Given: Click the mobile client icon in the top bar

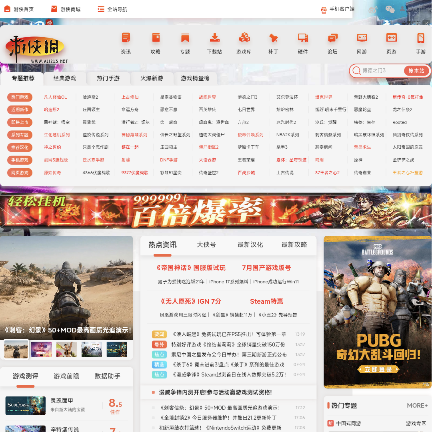Looking at the screenshot, I should (x=323, y=10).
